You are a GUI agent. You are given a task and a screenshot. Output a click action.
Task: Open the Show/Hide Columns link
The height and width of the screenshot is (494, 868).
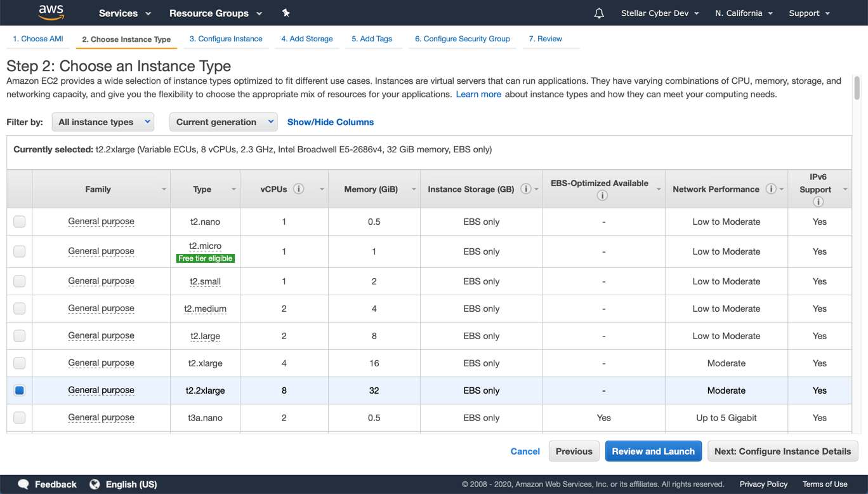coord(331,122)
